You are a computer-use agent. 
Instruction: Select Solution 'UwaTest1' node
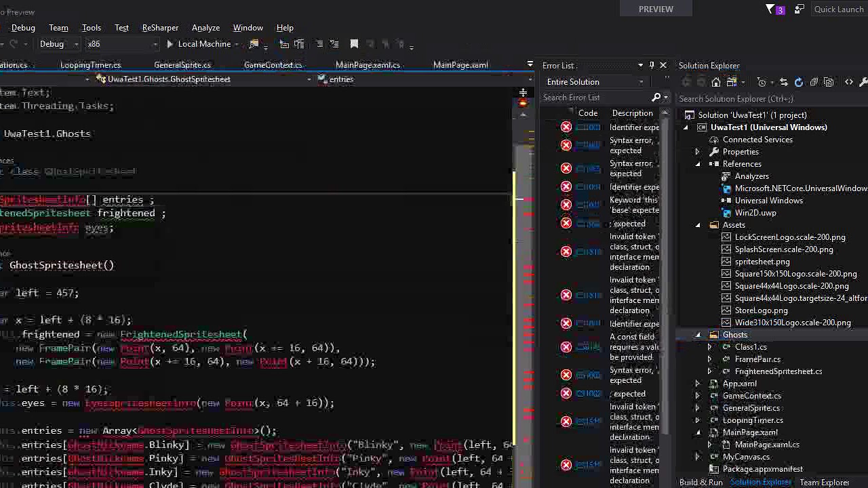pyautogui.click(x=753, y=115)
